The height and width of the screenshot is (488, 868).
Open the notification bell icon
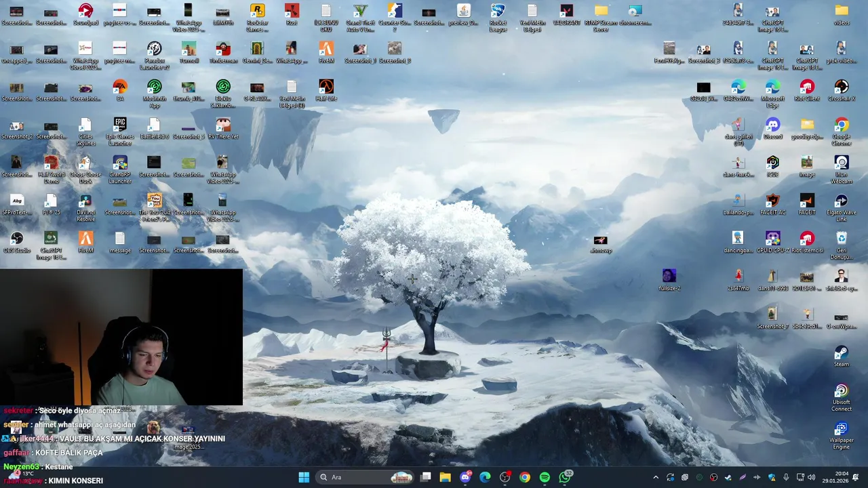point(855,477)
